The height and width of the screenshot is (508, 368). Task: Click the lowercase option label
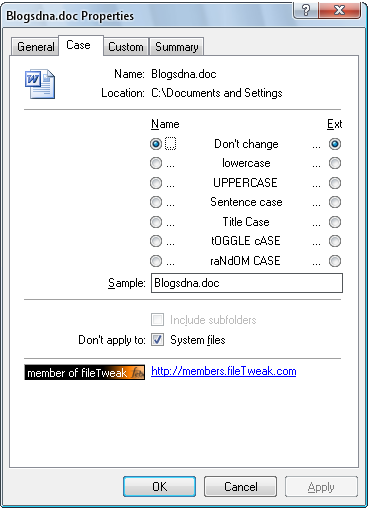click(246, 163)
